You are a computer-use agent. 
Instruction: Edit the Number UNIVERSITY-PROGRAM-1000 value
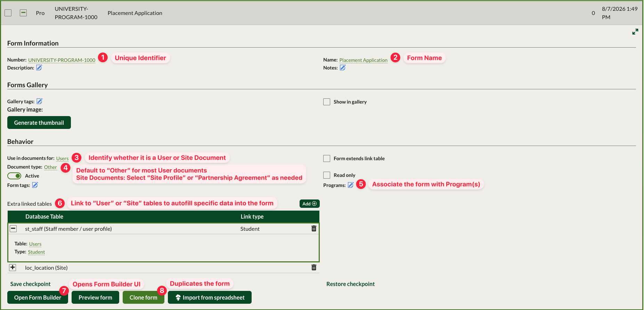coord(62,60)
